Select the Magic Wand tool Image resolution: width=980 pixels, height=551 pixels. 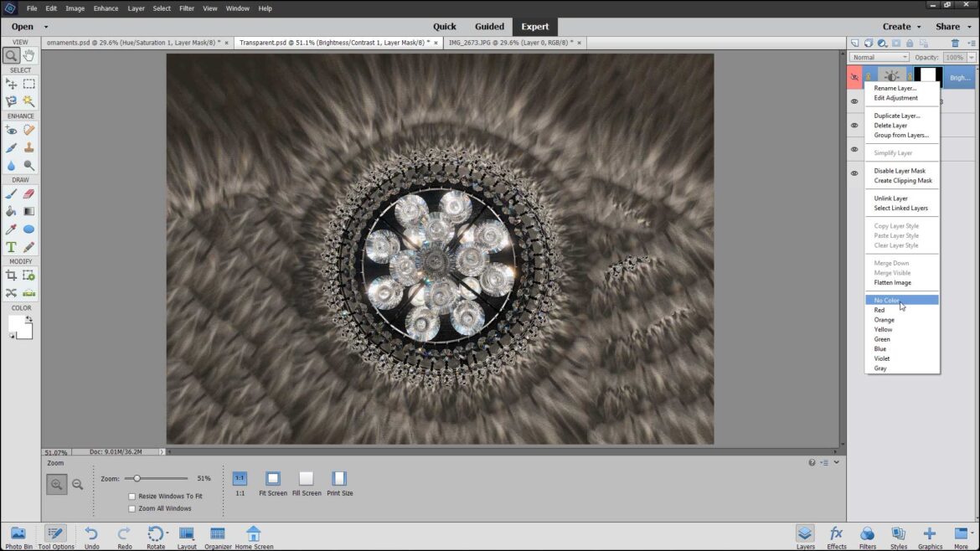pos(29,100)
